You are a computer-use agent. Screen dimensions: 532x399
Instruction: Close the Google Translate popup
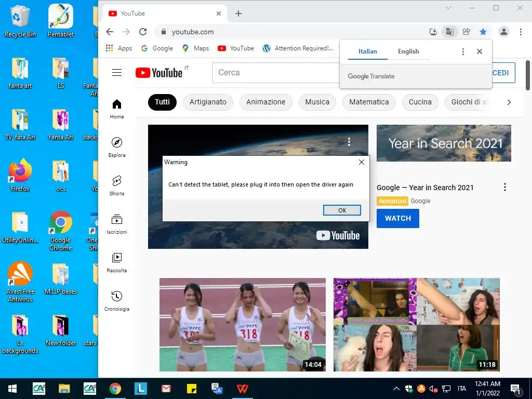[479, 51]
